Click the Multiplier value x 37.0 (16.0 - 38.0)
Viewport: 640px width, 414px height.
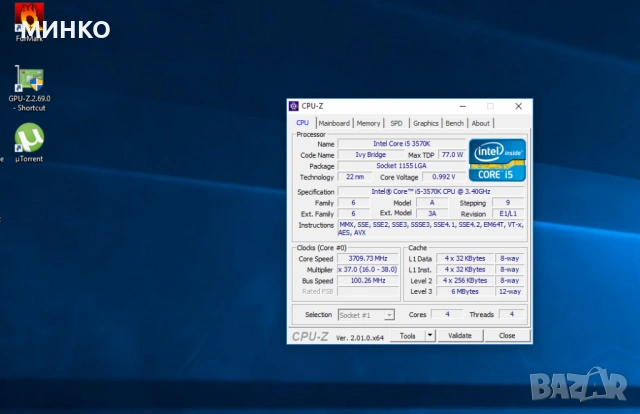tap(368, 269)
